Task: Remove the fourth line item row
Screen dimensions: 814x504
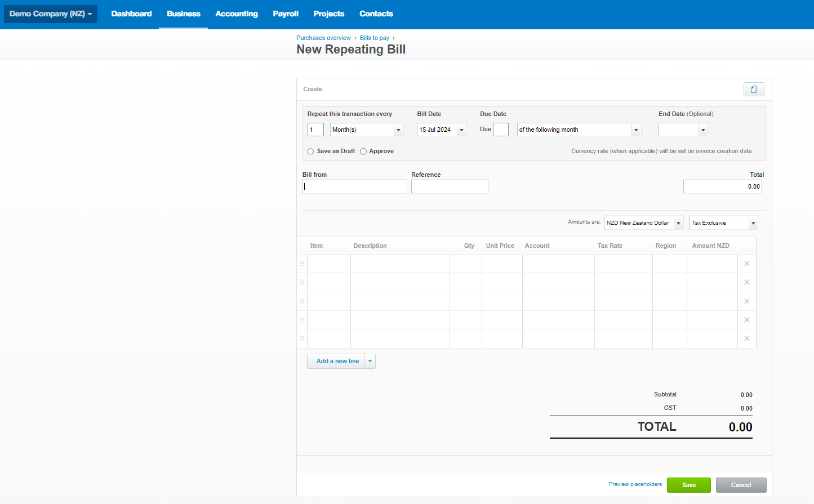Action: pyautogui.click(x=746, y=320)
